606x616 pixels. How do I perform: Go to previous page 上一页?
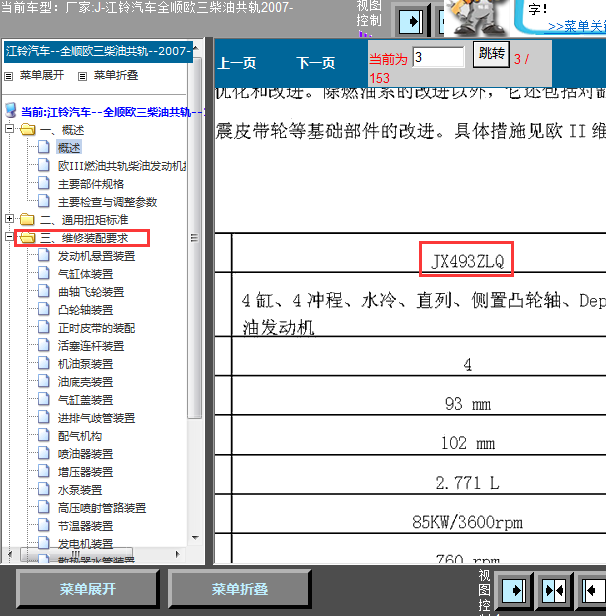pos(236,63)
